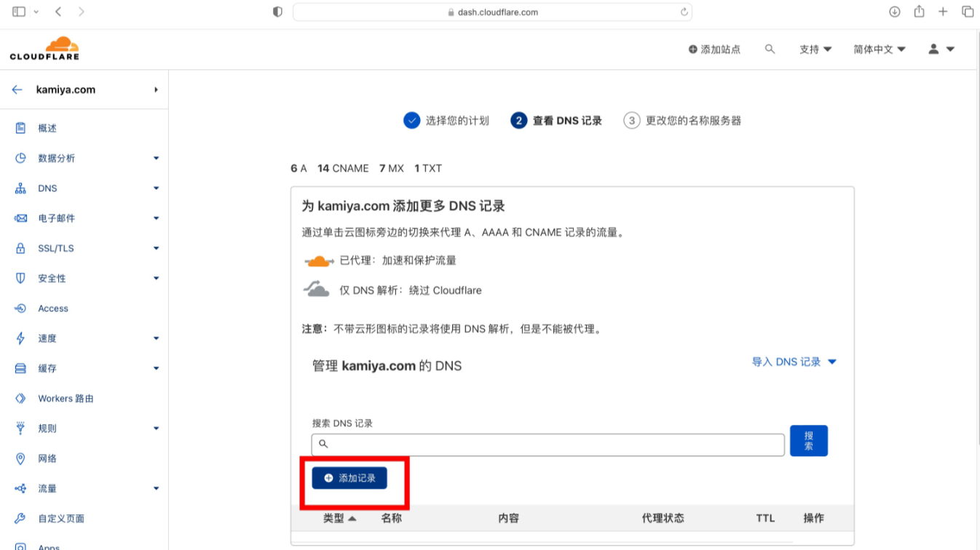Open Workers 路由 in the sidebar

click(x=66, y=399)
